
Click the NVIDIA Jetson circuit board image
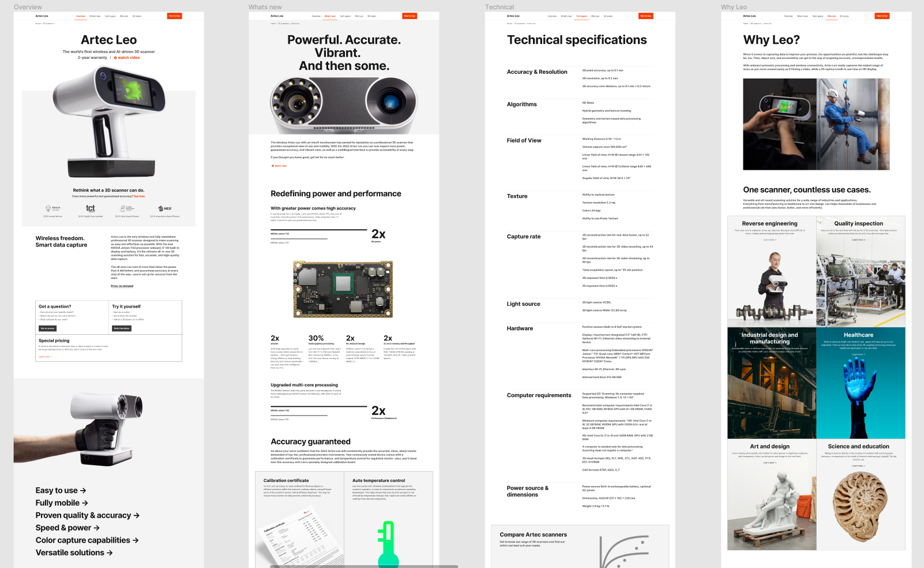point(344,289)
